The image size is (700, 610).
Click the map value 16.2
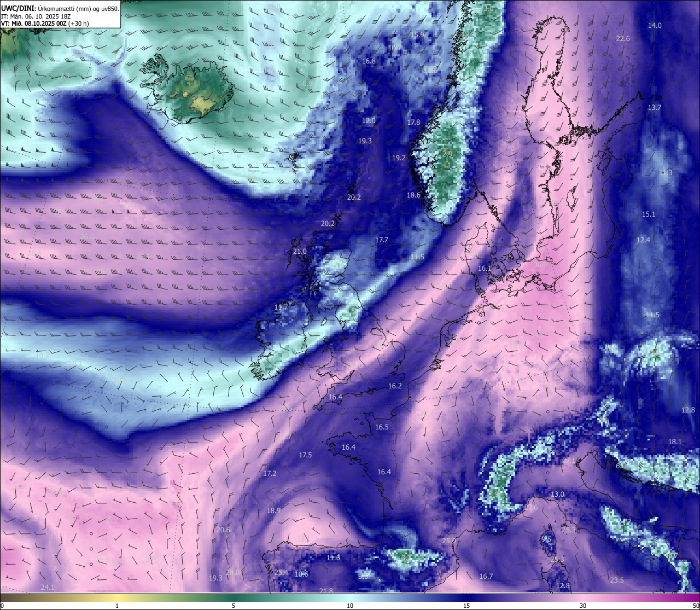395,386
